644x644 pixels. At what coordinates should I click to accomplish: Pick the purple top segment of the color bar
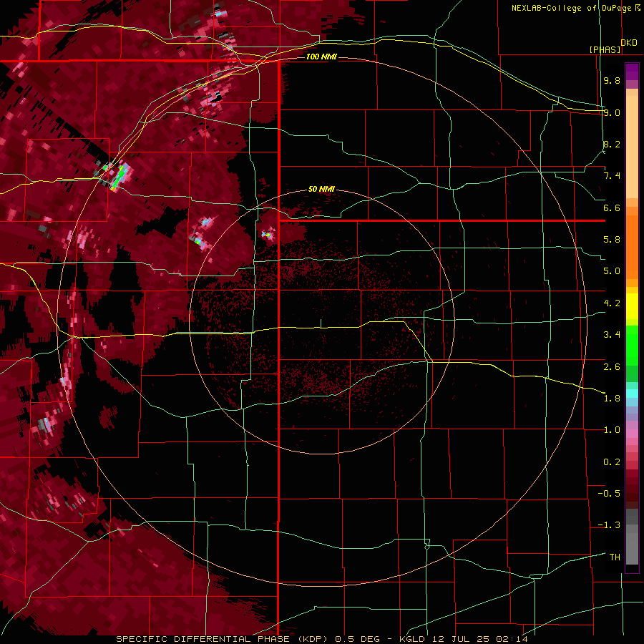click(x=632, y=72)
